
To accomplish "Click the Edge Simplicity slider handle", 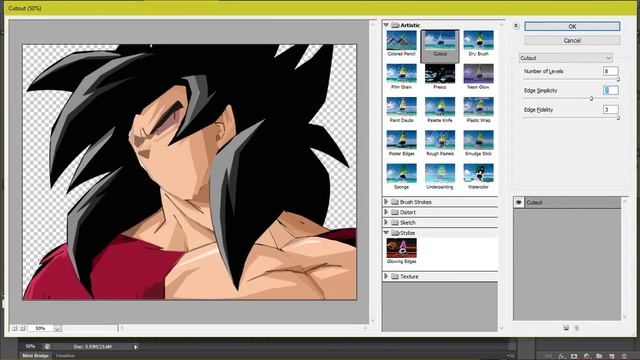I will 591,99.
